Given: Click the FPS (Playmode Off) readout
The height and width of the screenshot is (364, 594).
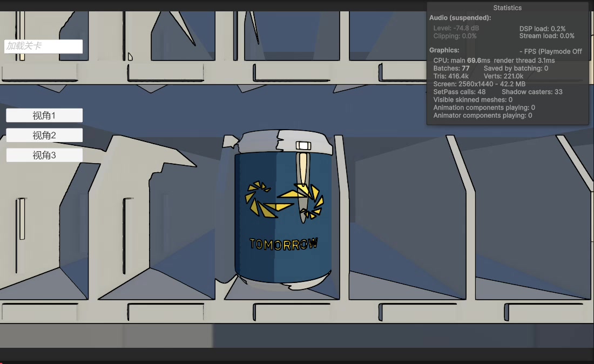Looking at the screenshot, I should pos(550,51).
